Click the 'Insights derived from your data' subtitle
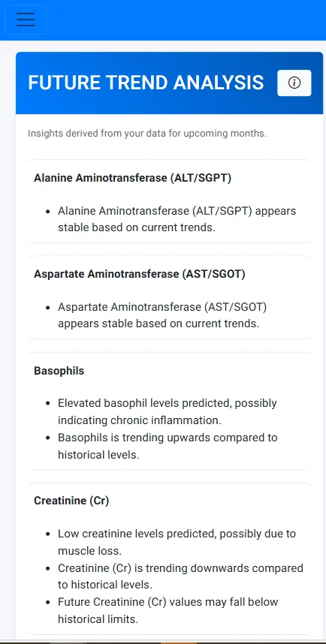This screenshot has height=644, width=326. (x=147, y=134)
